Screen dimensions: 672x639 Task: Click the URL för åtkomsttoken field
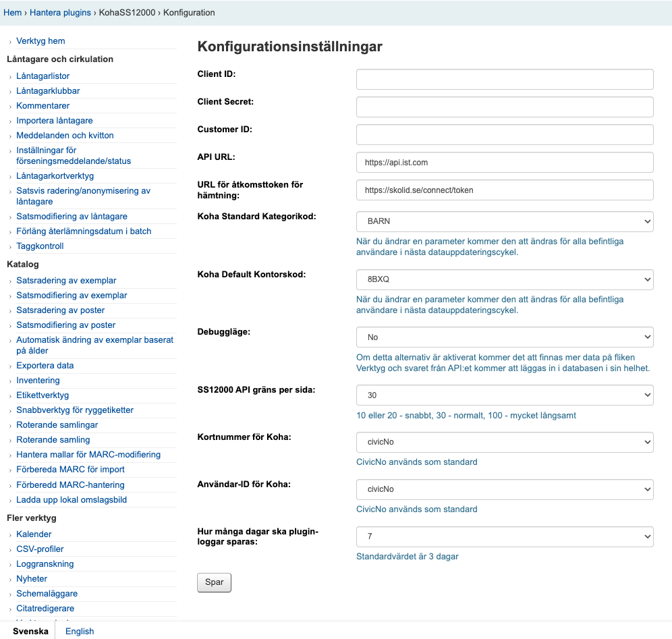coord(505,190)
